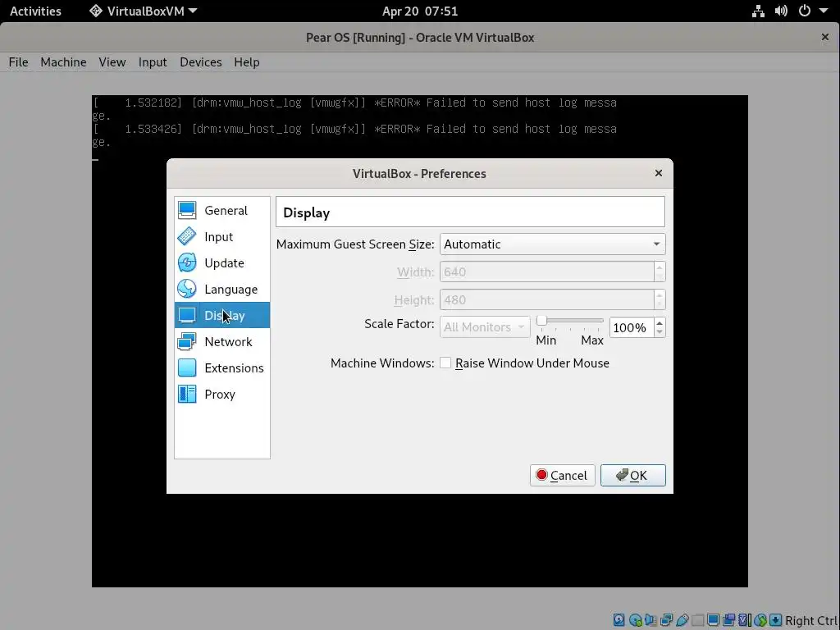This screenshot has width=840, height=630.
Task: Decrease the scale factor percentage stepper
Action: (x=660, y=332)
